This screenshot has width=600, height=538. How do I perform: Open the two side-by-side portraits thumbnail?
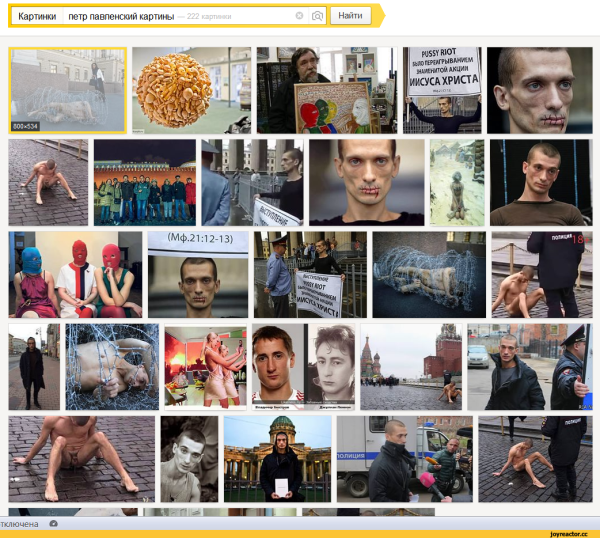(x=303, y=366)
